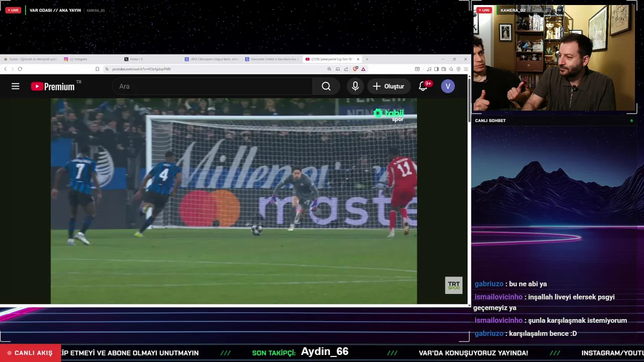This screenshot has height=362, width=644.
Task: Open site info icon beside URL
Action: tap(107, 69)
